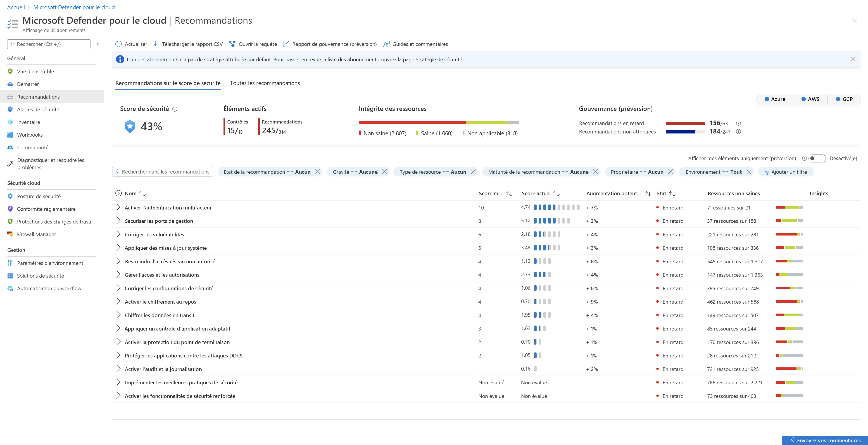Viewport: 868px width, 445px height.
Task: Click the Recommandations list icon in sidebar
Action: (x=10, y=97)
